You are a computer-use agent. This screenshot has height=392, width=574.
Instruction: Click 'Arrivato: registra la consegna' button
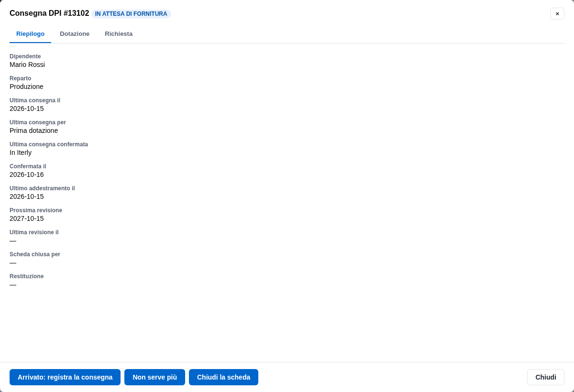(65, 377)
